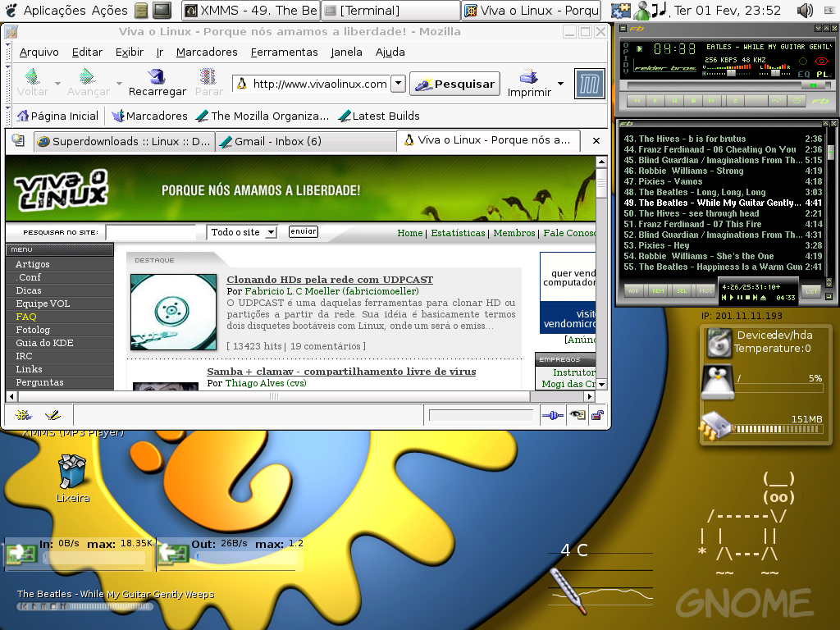
Task: Open 'Clonando HDs pela rede com UDPCAST' link
Action: (x=330, y=279)
